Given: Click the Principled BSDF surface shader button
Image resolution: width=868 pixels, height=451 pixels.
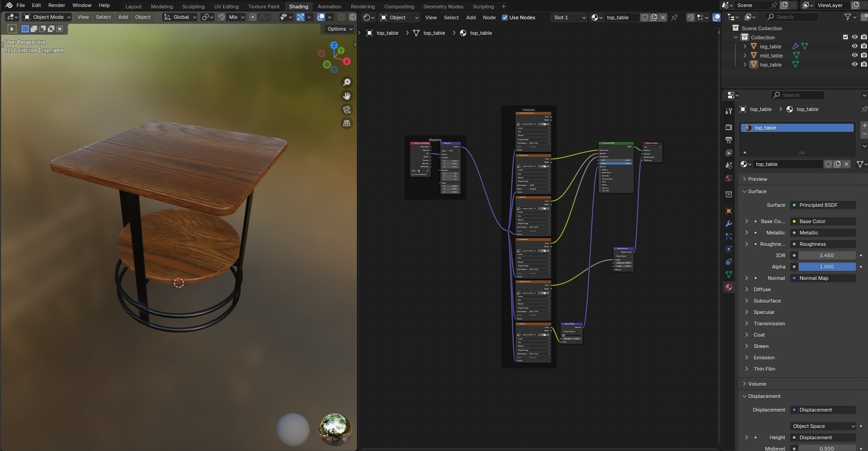Looking at the screenshot, I should 822,205.
